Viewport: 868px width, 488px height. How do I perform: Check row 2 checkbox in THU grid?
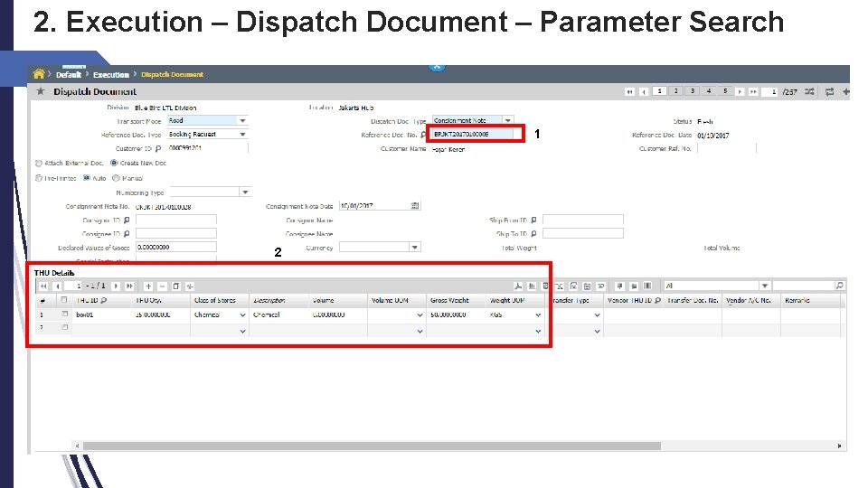pyautogui.click(x=64, y=327)
